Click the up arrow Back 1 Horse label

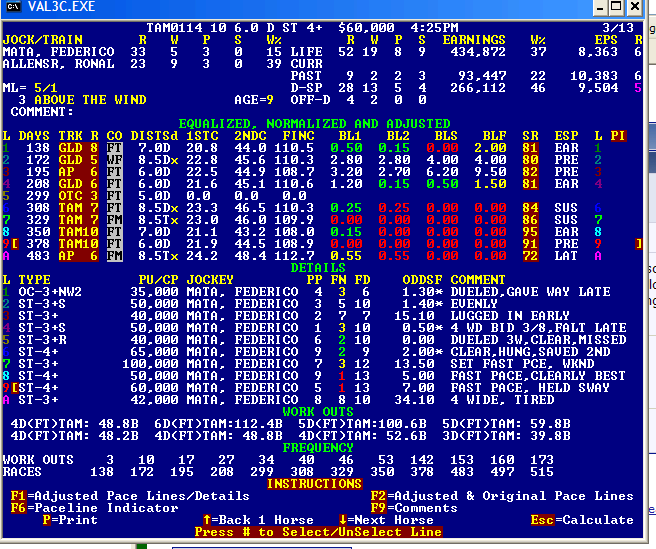click(x=258, y=520)
